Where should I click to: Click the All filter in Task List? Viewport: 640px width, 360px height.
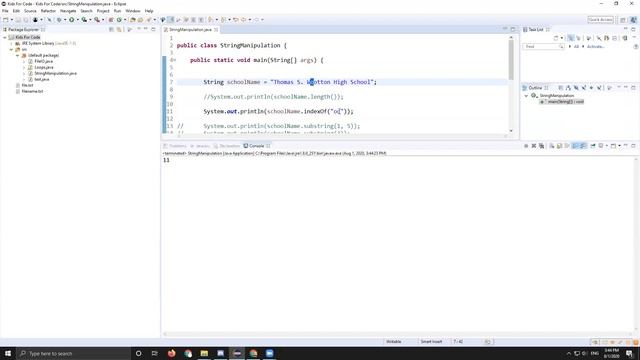click(576, 47)
